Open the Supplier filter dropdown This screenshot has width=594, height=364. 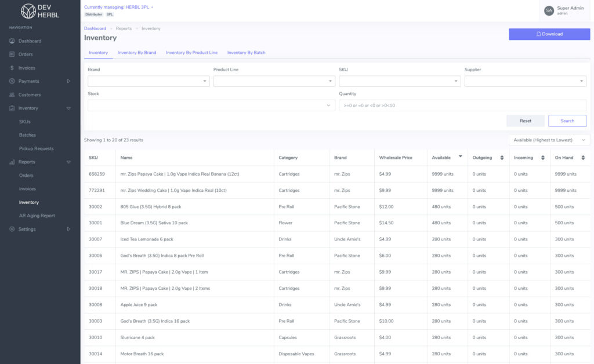pyautogui.click(x=526, y=81)
